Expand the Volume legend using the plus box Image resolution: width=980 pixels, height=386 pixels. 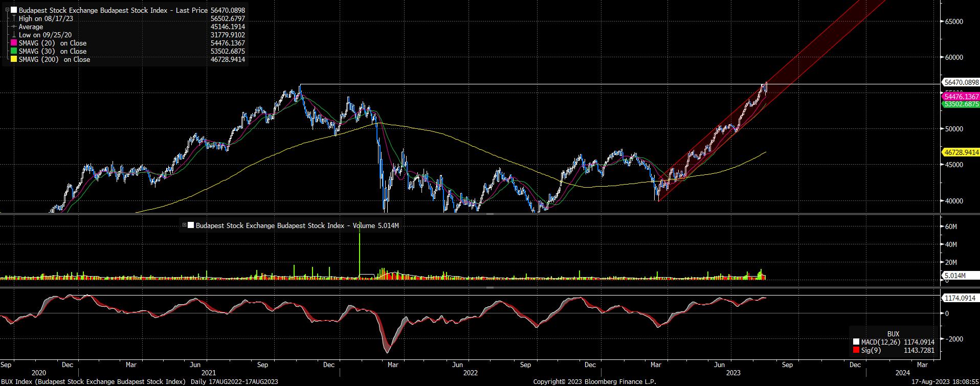coord(184,225)
